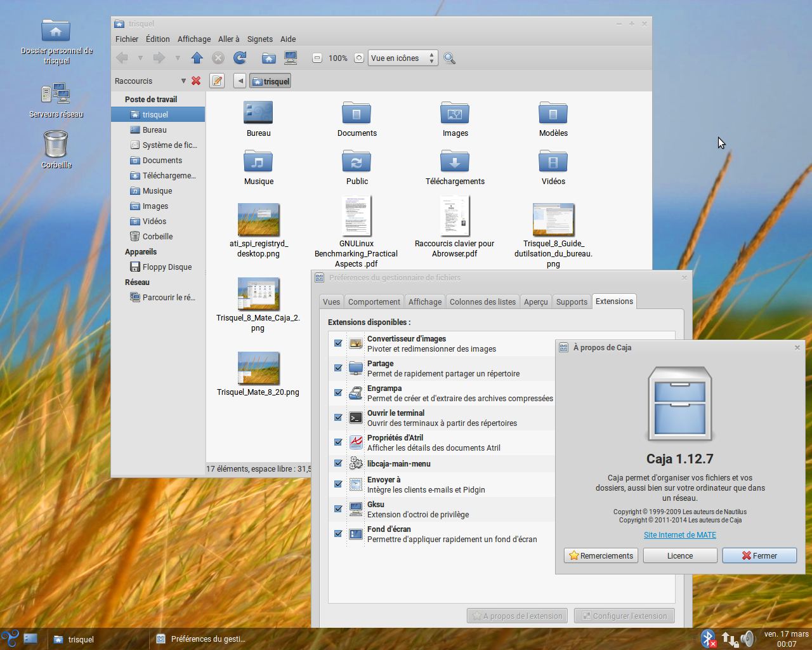Switch to the Supports tab
This screenshot has width=812, height=650.
pyautogui.click(x=572, y=302)
